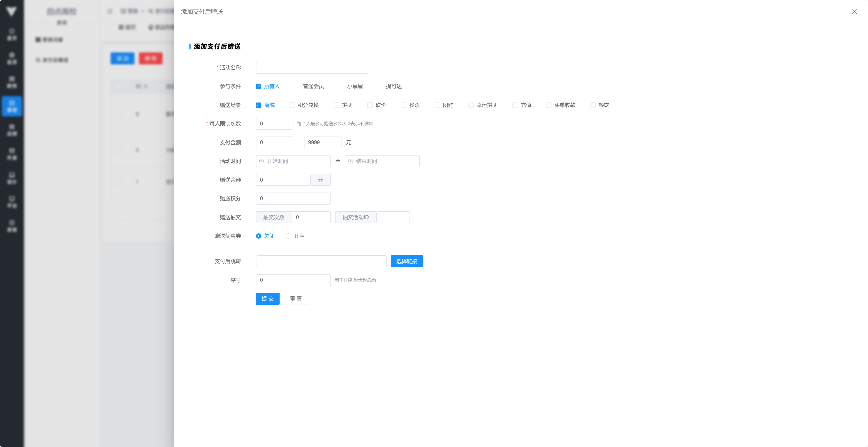Click the clock icon in 结束时间 field
This screenshot has width=868, height=447.
point(350,161)
